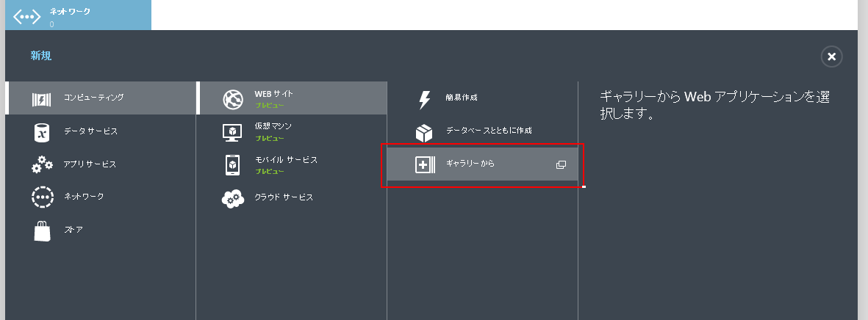The width and height of the screenshot is (868, 320).
Task: Click the 仮想マシン monitor icon
Action: [x=233, y=132]
